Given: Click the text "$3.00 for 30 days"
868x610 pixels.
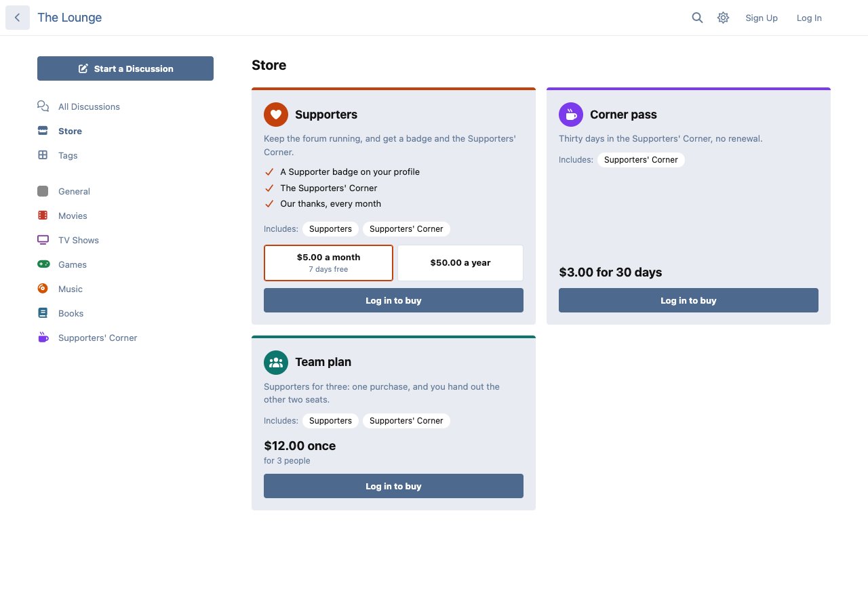Looking at the screenshot, I should (610, 272).
